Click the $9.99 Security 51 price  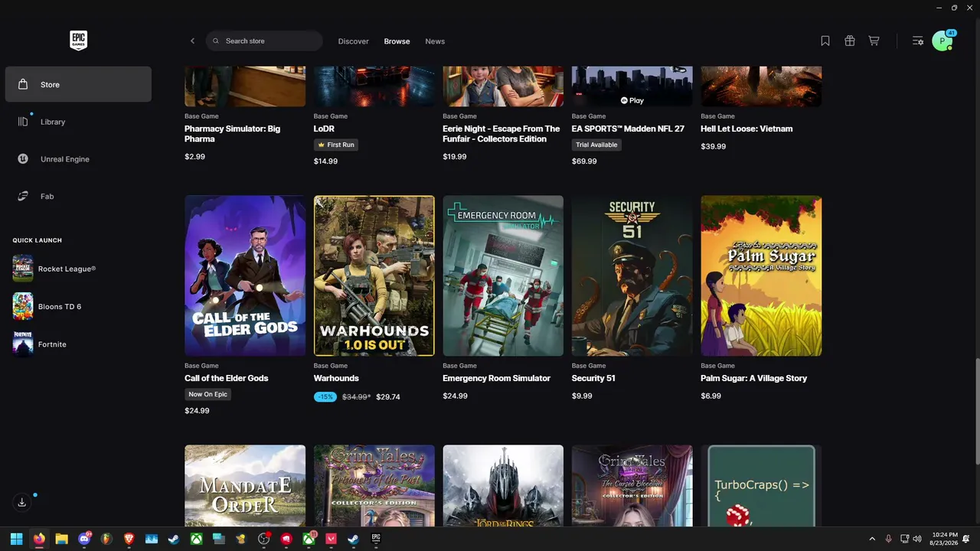click(x=582, y=396)
